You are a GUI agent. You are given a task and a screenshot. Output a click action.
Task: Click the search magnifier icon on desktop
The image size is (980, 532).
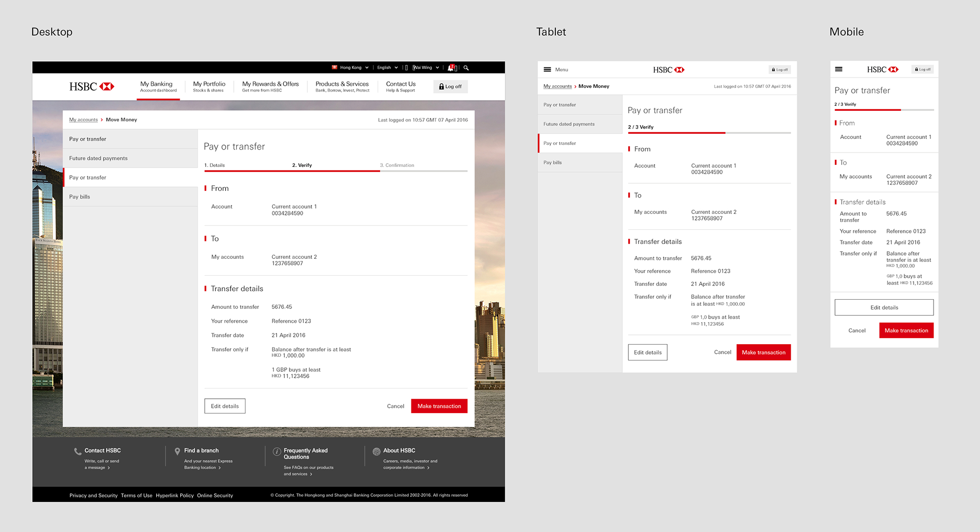[466, 67]
